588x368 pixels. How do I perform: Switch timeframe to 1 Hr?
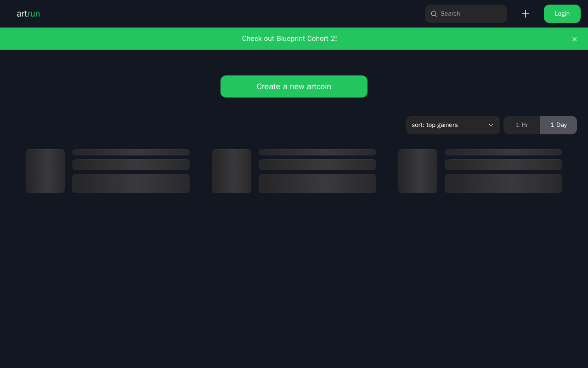[x=522, y=125]
